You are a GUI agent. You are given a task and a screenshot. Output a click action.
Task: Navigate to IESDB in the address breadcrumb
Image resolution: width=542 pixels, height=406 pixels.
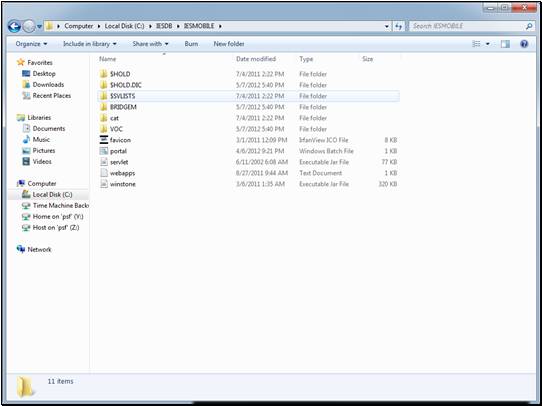coord(164,26)
